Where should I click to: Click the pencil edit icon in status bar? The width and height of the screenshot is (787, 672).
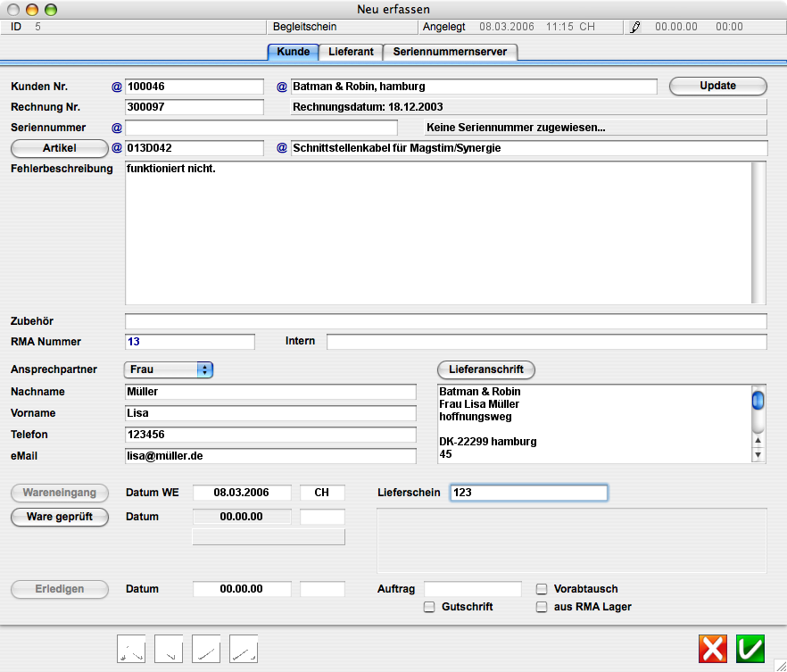635,27
